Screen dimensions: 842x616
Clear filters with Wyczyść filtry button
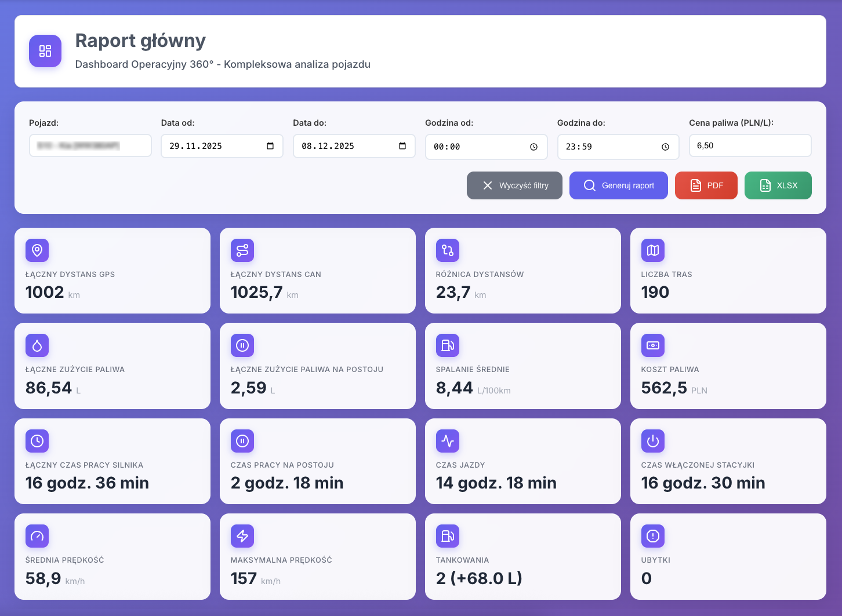point(514,185)
